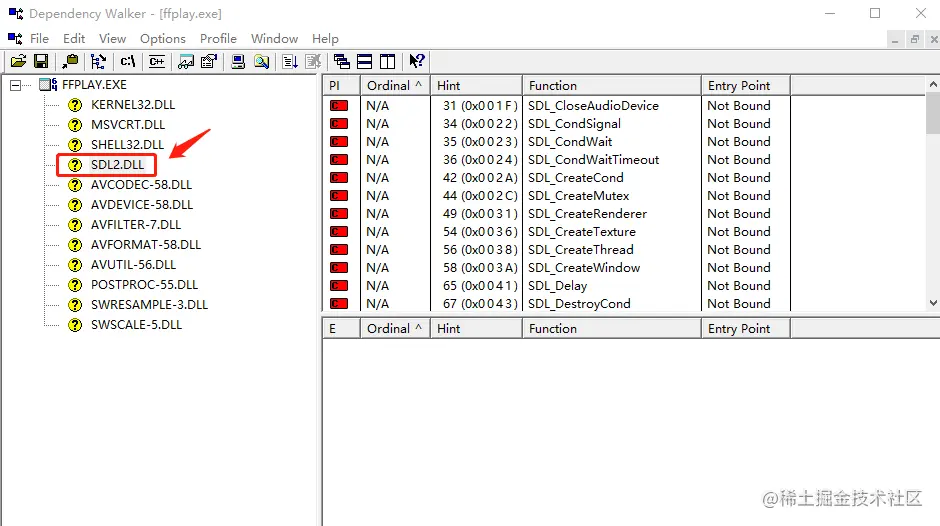940x526 pixels.
Task: Select AVCODEC-58.DLL in module tree
Action: point(141,185)
